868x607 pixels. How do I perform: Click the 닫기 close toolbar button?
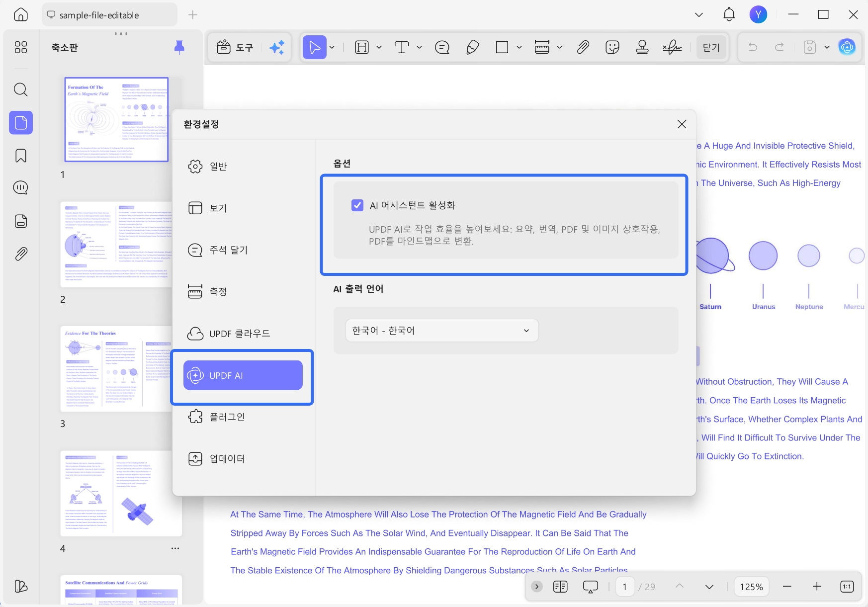[711, 47]
